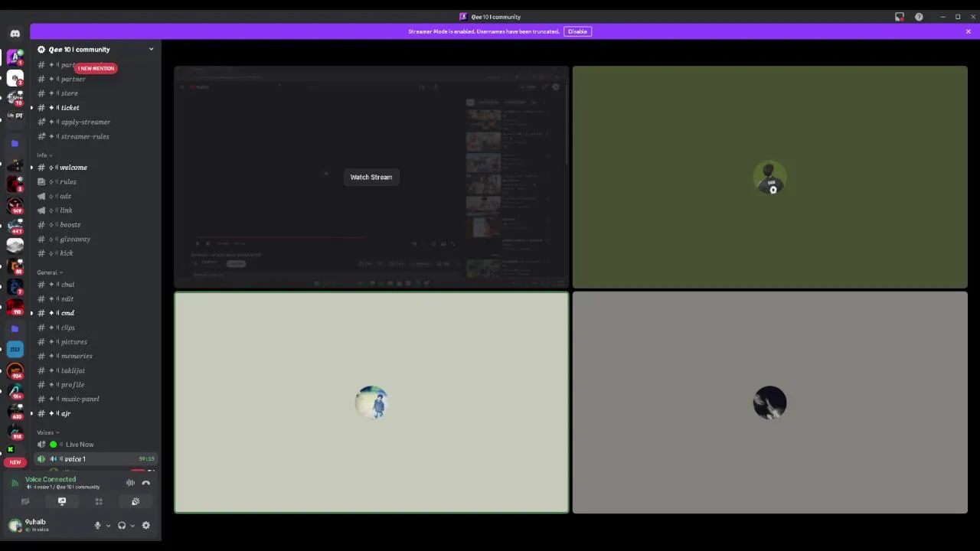Open the rules channel
This screenshot has width=980, height=551.
[95, 181]
